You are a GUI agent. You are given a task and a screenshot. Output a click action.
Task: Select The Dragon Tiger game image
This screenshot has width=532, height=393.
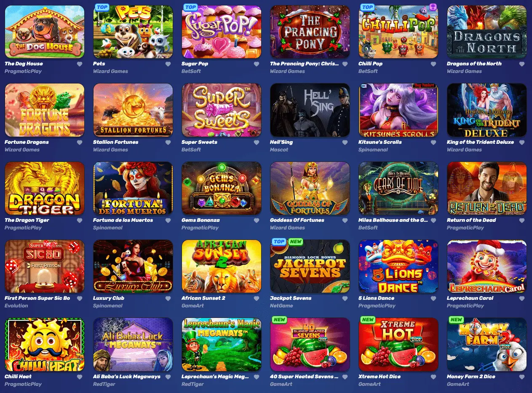[44, 188]
